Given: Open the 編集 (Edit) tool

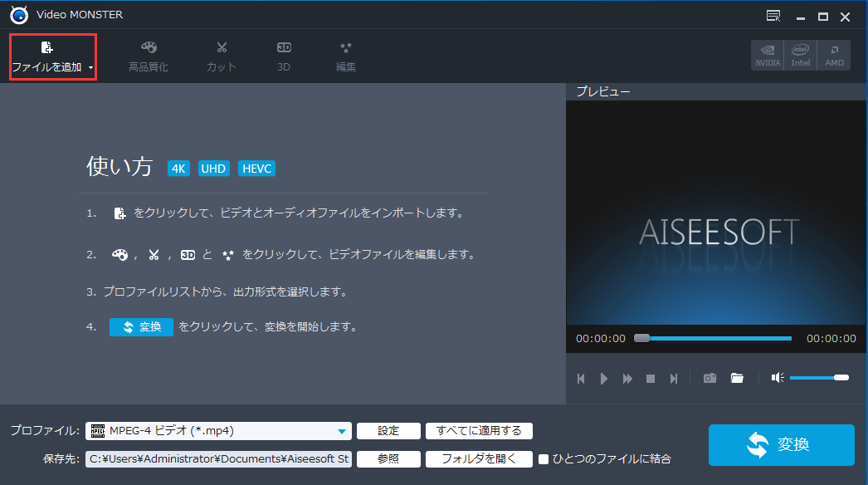Looking at the screenshot, I should pyautogui.click(x=345, y=55).
